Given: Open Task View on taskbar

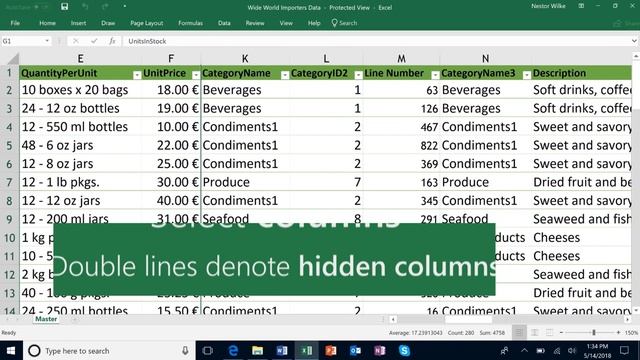Looking at the screenshot, I should tap(208, 351).
